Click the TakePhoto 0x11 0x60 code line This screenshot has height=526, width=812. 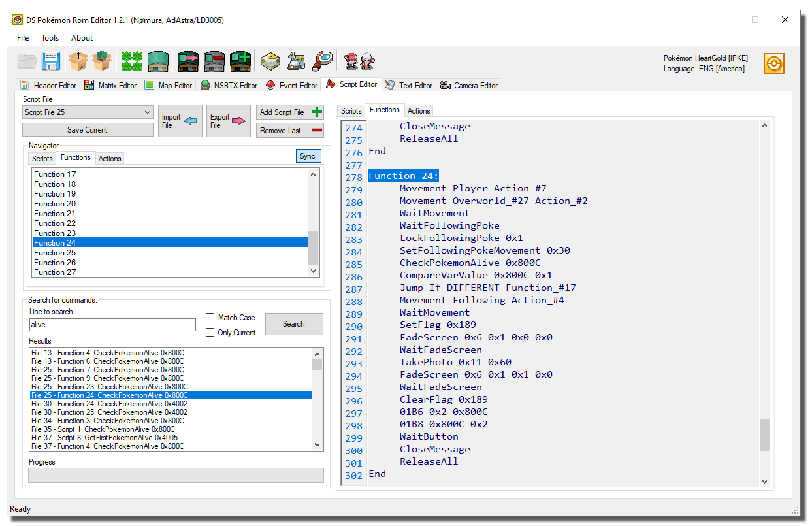coord(455,362)
